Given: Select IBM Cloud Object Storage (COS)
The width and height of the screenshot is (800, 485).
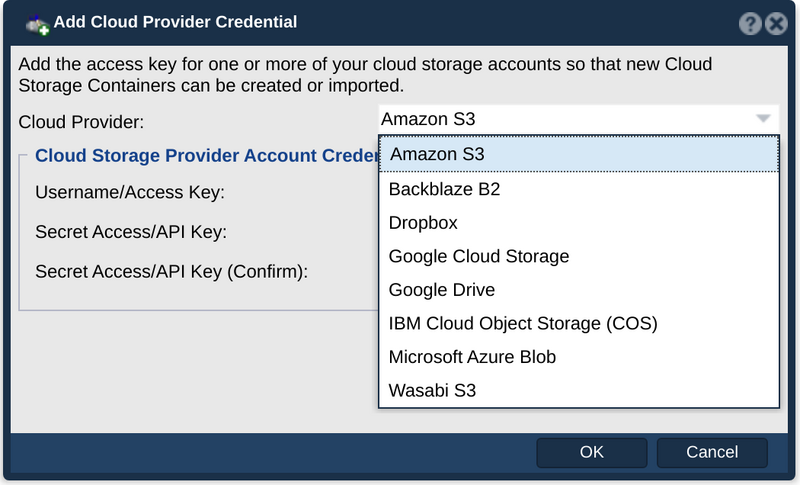Looking at the screenshot, I should [x=579, y=323].
